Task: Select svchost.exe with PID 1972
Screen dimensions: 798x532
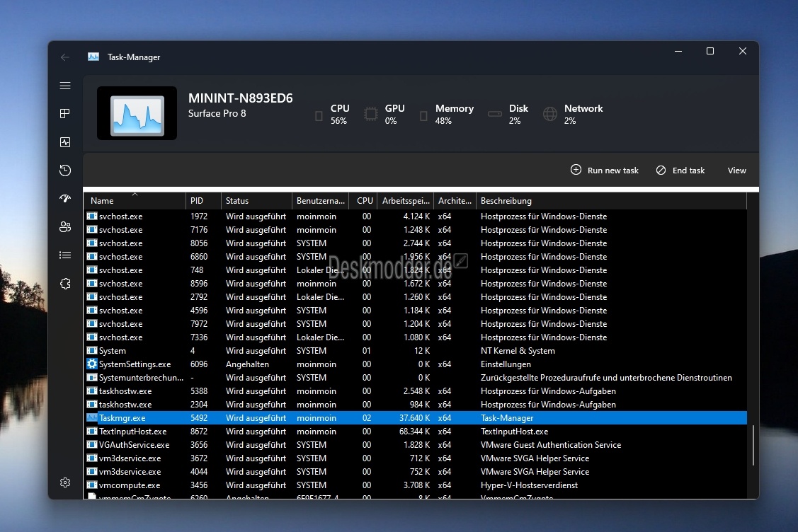Action: coord(120,216)
